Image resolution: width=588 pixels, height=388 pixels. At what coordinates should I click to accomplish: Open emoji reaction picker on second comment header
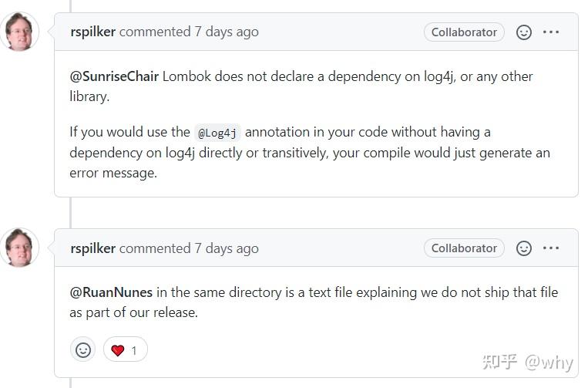[x=524, y=248]
